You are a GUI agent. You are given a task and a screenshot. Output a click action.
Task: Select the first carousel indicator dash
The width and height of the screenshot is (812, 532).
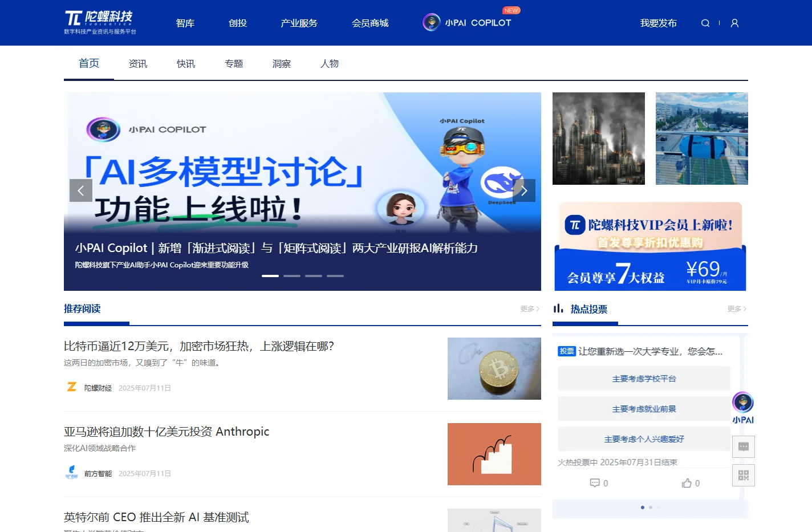pos(270,276)
